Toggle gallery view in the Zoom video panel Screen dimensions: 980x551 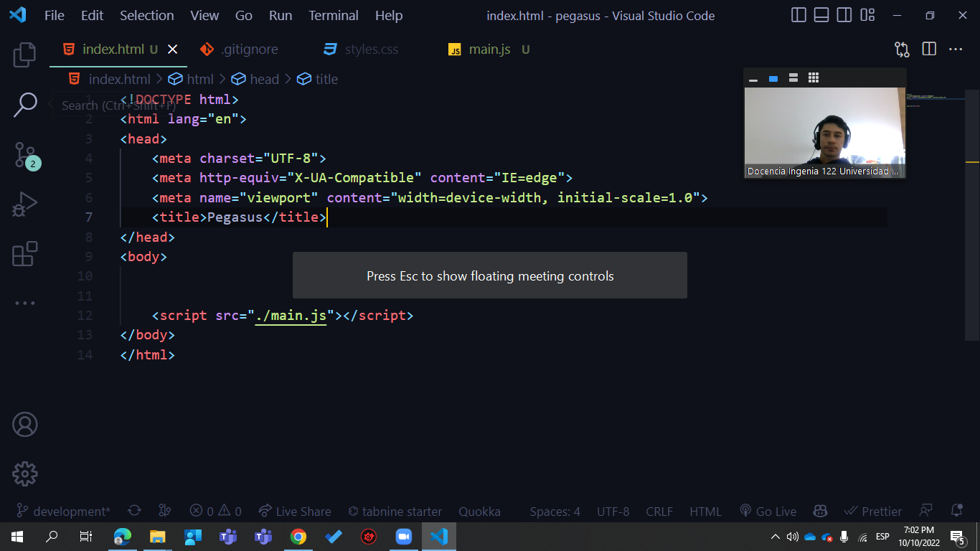click(x=813, y=77)
